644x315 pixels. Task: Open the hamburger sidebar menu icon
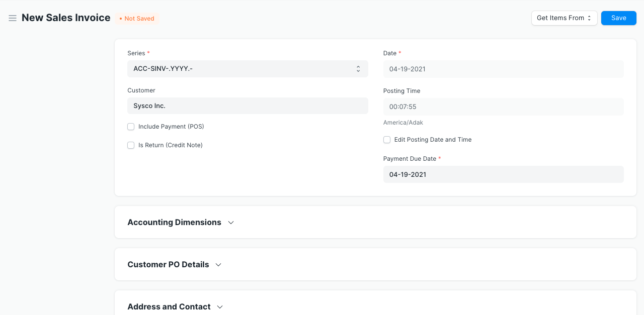(13, 18)
